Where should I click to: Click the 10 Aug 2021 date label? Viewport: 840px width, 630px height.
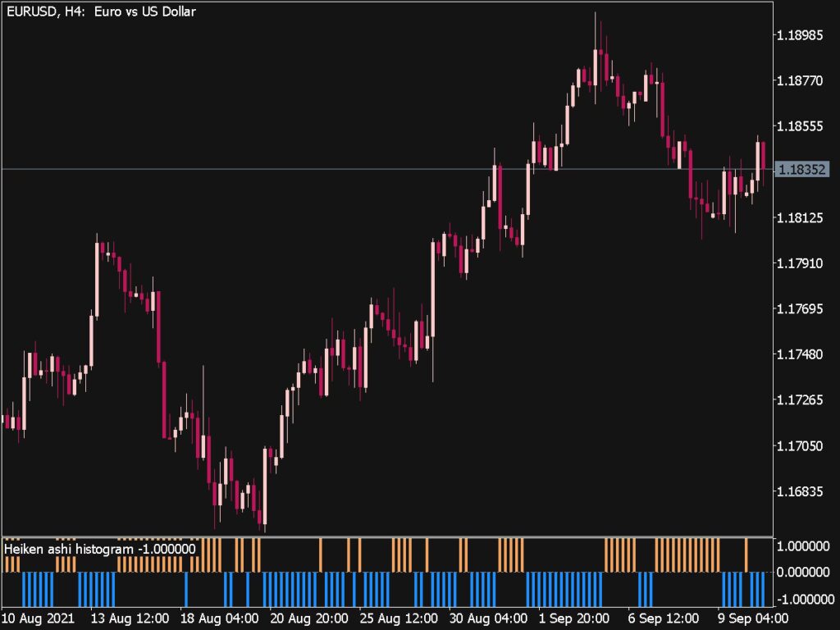point(35,618)
